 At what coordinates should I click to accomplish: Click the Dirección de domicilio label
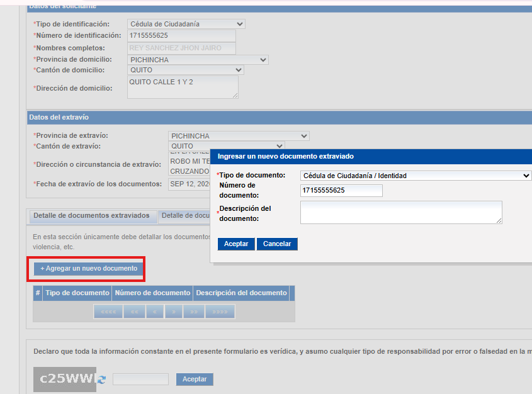pyautogui.click(x=73, y=88)
